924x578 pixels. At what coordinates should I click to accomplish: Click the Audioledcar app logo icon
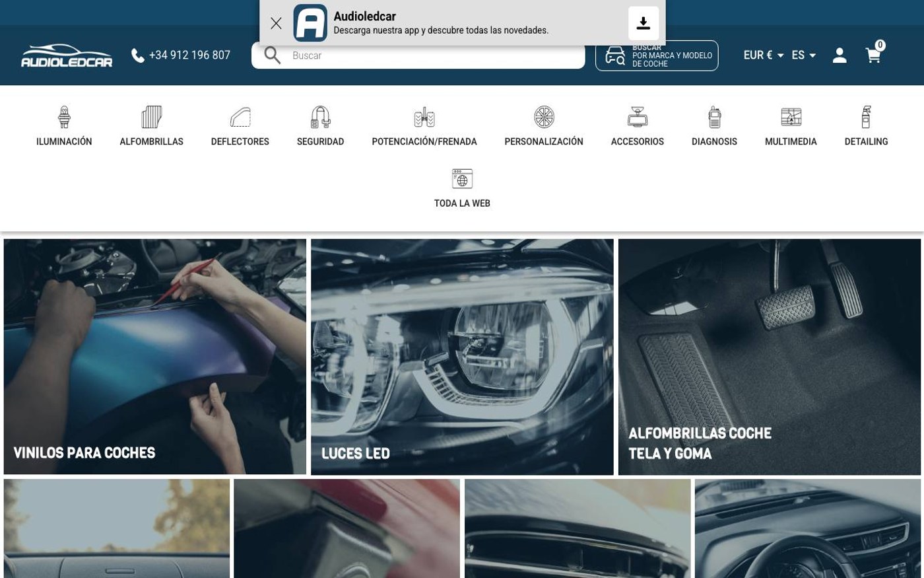310,23
